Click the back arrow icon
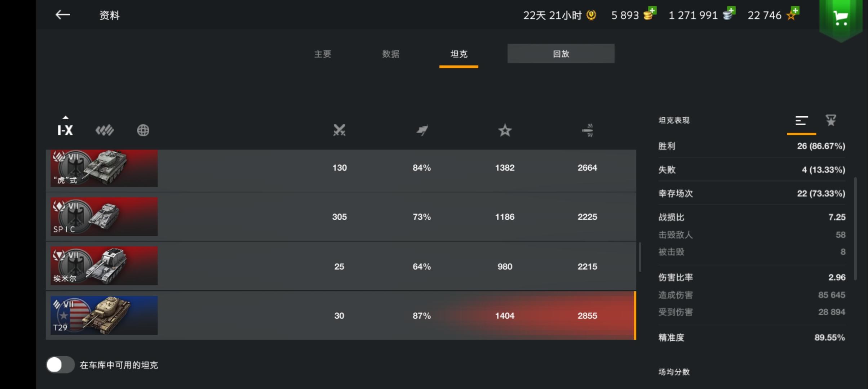 point(63,15)
